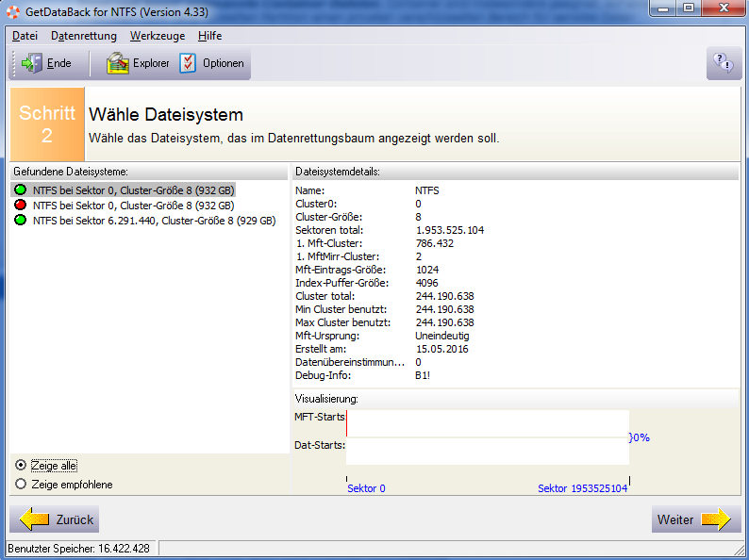Click the Max Cluster benutzt label
Screen dimensions: 749x560
[342, 322]
